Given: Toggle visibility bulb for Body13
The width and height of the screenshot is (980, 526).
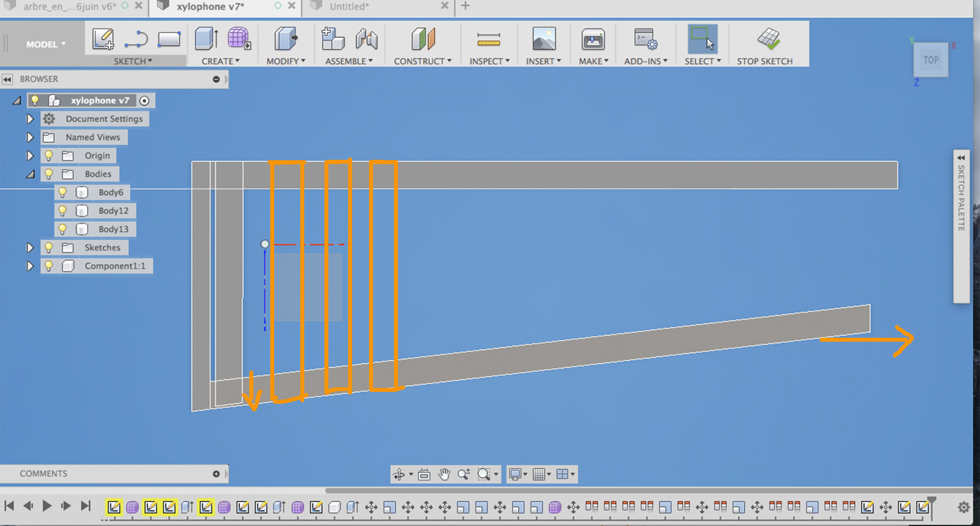Looking at the screenshot, I should point(62,229).
